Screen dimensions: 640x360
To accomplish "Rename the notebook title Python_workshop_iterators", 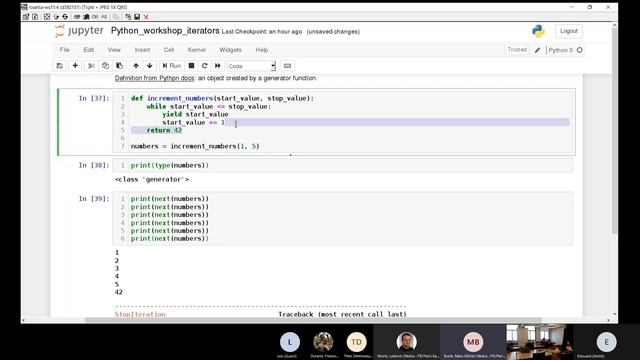I will click(165, 31).
